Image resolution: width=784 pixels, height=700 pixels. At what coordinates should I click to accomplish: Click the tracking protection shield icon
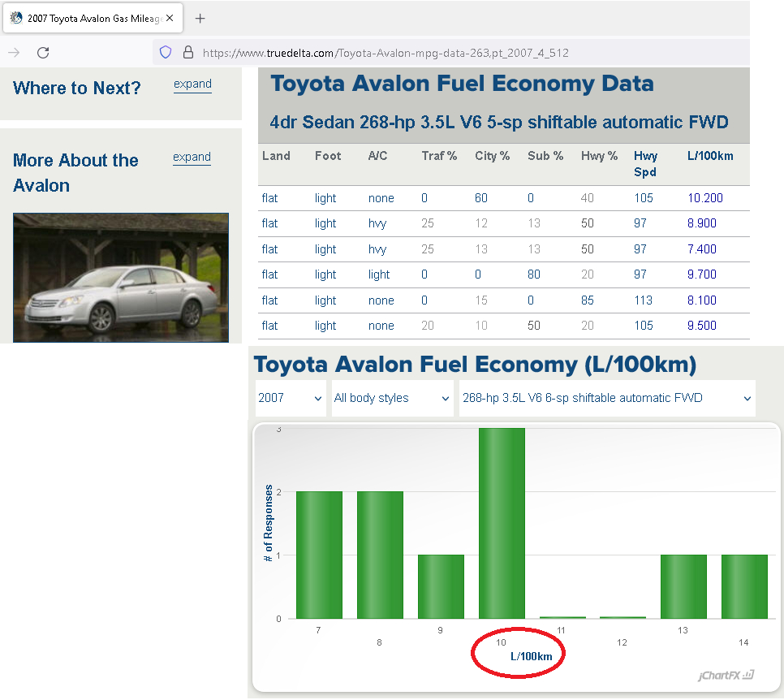click(x=166, y=52)
